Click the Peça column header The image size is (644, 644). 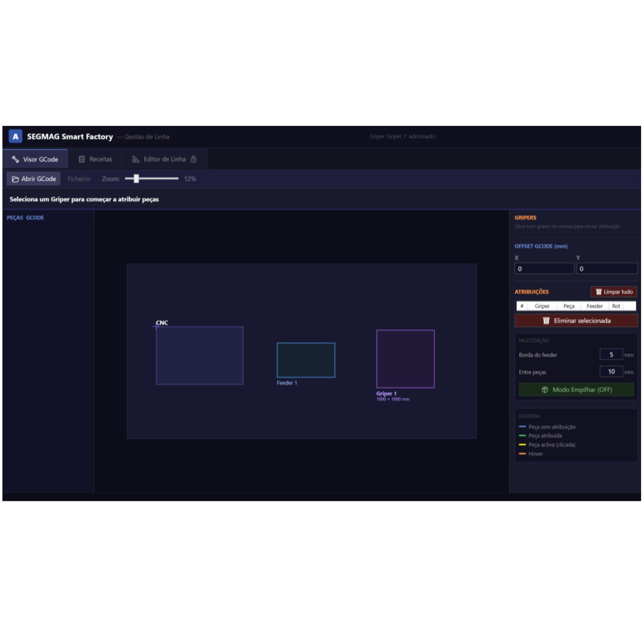(x=569, y=306)
